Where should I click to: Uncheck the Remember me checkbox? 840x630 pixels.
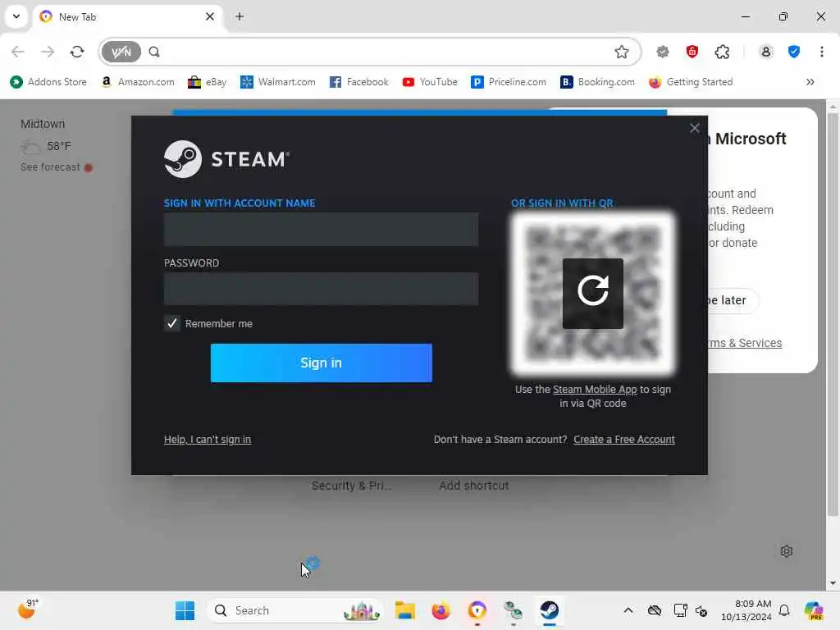(172, 323)
